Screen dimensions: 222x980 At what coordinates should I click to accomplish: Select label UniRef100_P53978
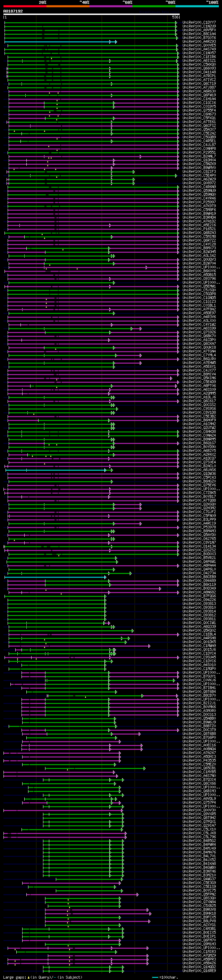click(x=199, y=527)
